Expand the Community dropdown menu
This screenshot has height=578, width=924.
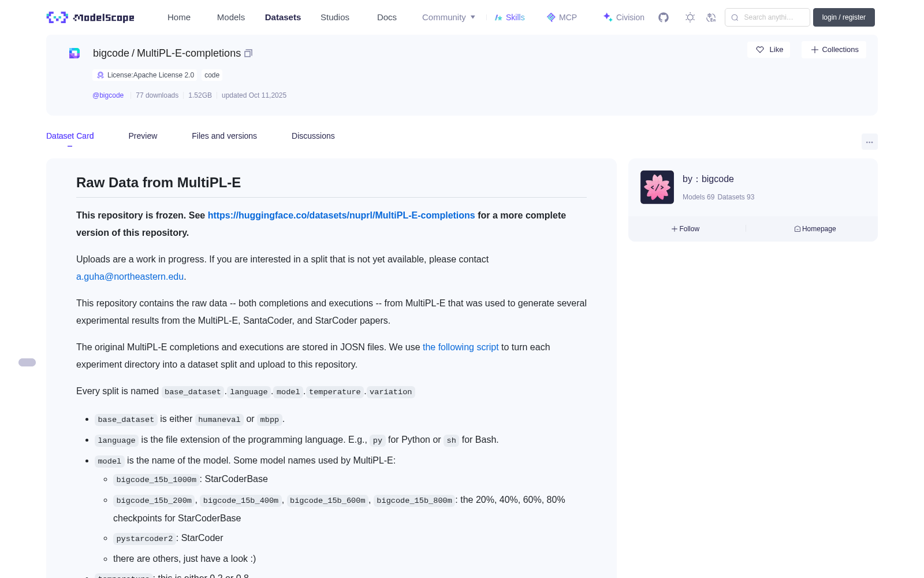point(449,17)
